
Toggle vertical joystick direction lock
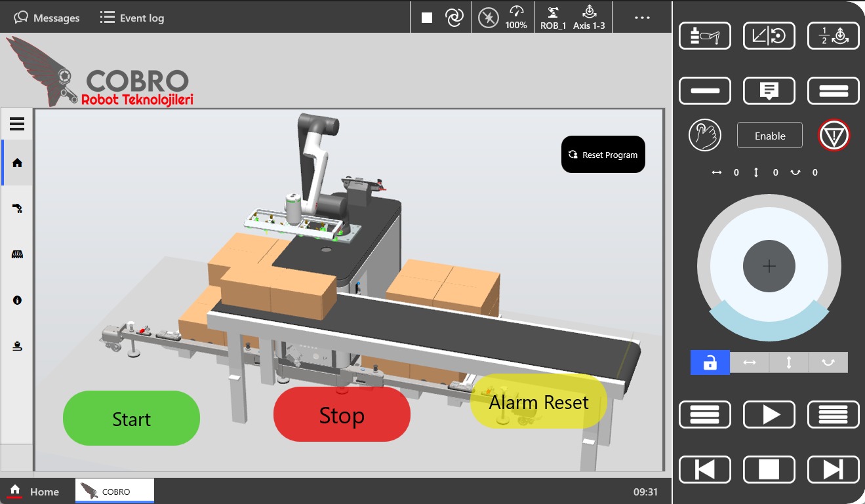(x=788, y=362)
